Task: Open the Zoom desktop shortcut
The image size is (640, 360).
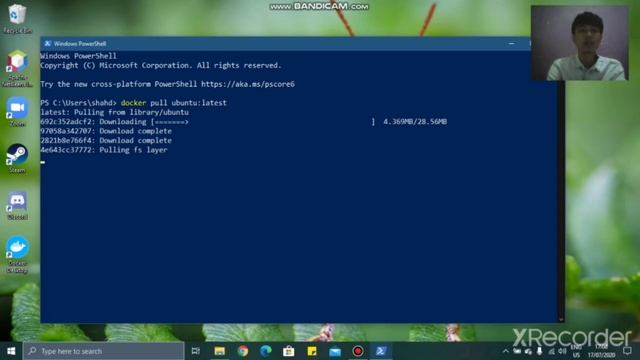Action: [17, 111]
